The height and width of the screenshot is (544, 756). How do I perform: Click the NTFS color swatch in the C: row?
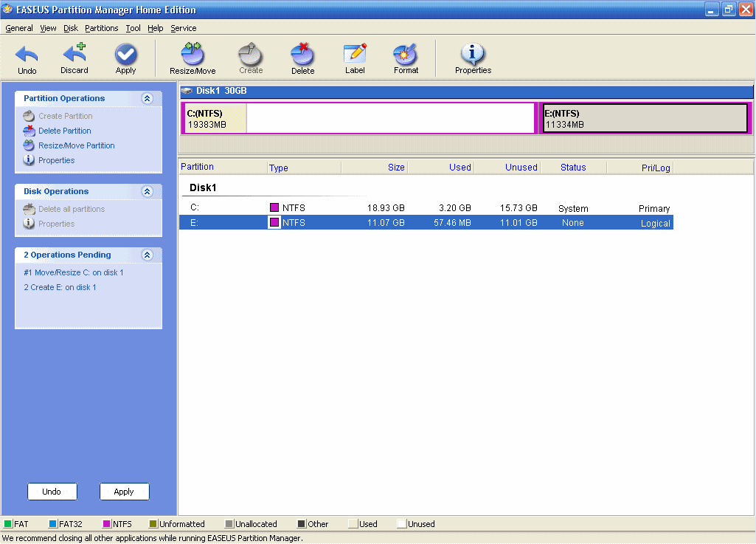pos(274,207)
